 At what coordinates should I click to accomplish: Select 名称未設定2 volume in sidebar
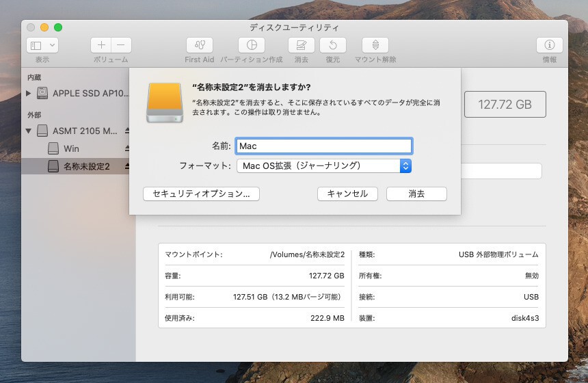coord(86,166)
